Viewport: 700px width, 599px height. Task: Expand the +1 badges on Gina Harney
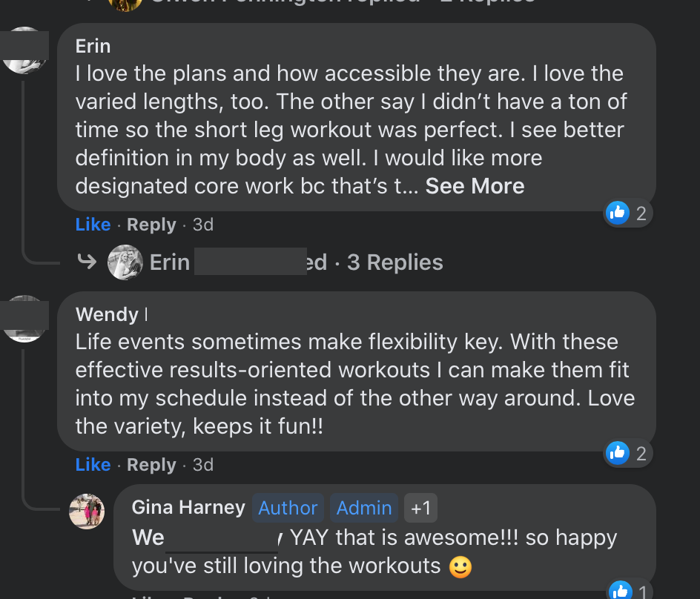point(421,508)
